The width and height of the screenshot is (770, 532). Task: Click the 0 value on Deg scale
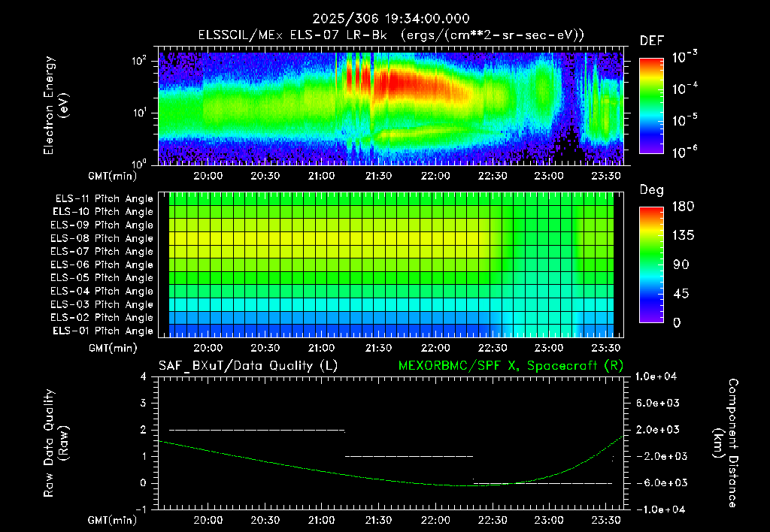677,322
